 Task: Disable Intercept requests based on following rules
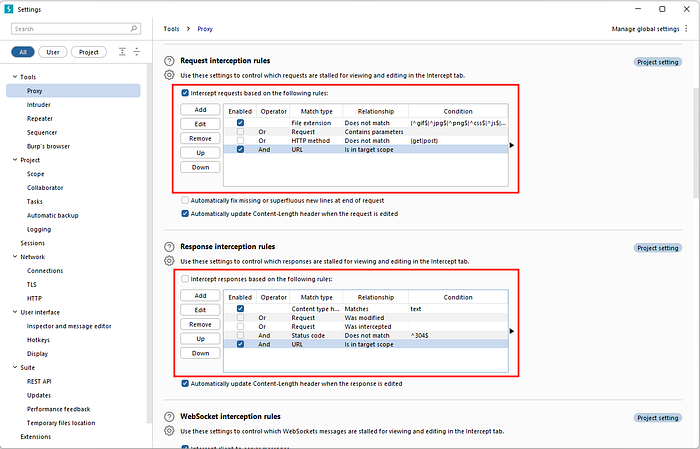(185, 93)
